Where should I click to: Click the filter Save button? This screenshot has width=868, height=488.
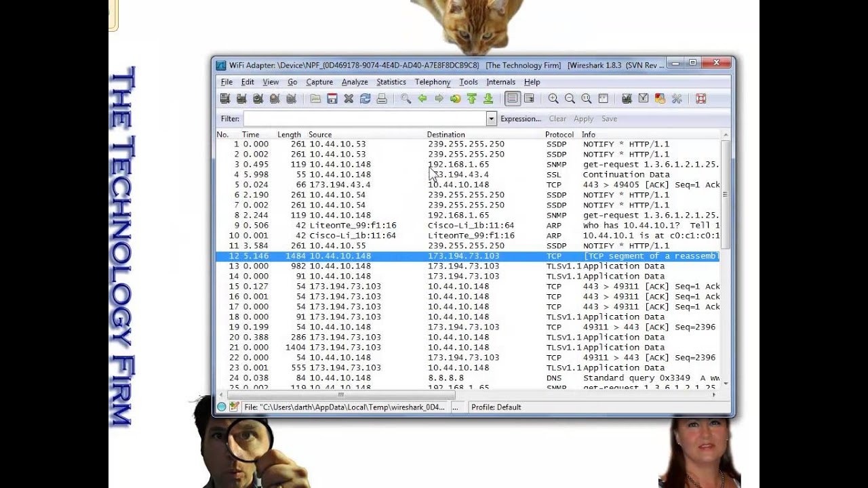coord(610,119)
